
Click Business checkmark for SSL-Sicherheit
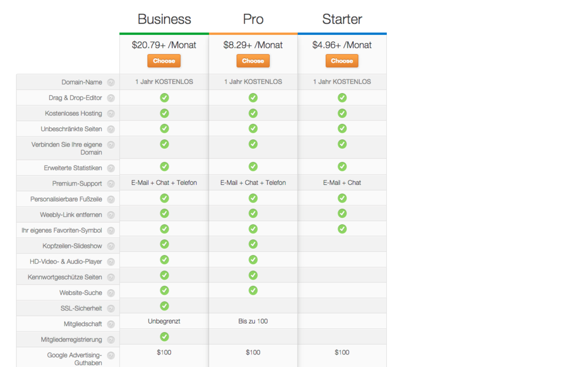(164, 306)
